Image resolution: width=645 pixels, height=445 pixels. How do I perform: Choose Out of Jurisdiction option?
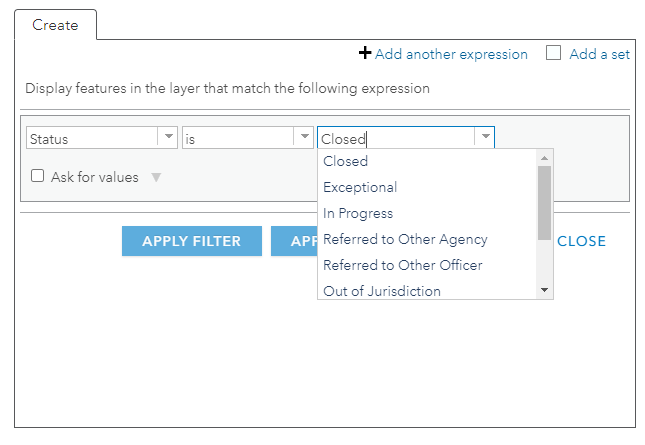tap(382, 291)
